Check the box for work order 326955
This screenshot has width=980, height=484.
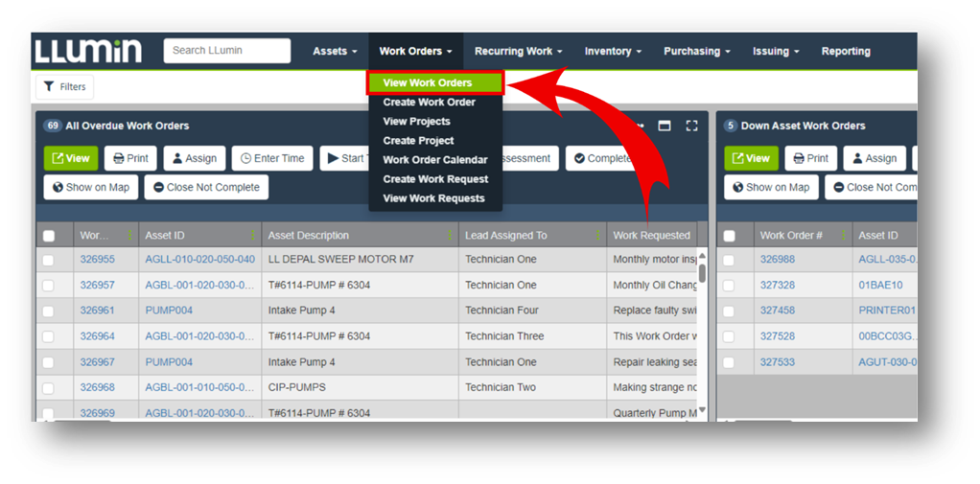49,260
